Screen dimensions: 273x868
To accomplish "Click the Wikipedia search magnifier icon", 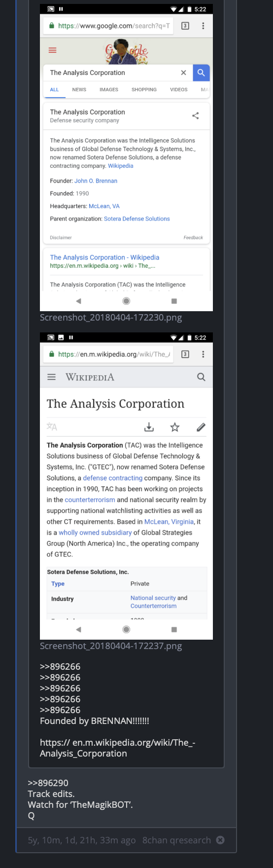I will [x=201, y=377].
